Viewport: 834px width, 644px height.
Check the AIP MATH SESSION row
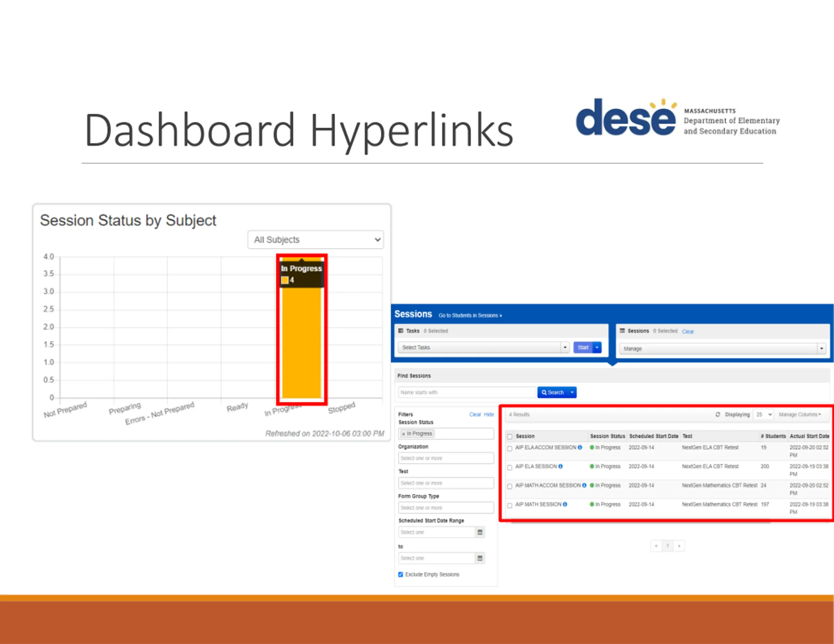point(510,506)
